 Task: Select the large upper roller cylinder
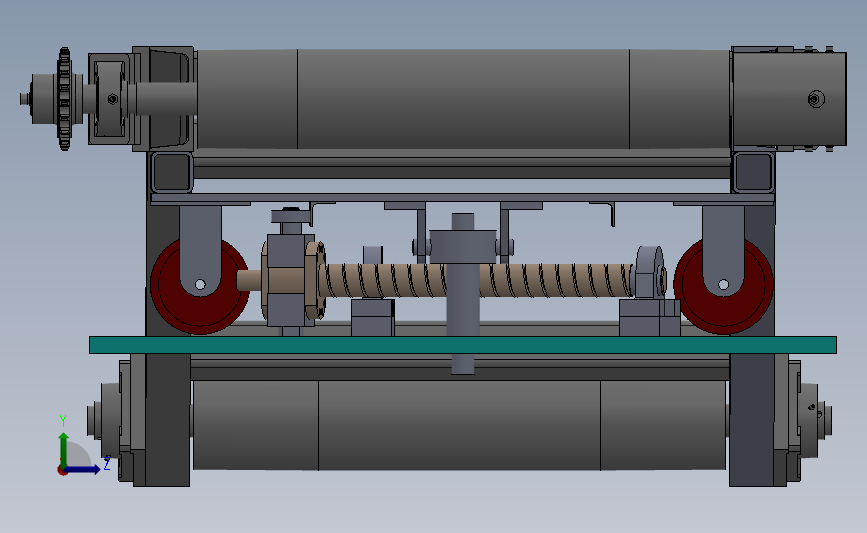[463, 99]
